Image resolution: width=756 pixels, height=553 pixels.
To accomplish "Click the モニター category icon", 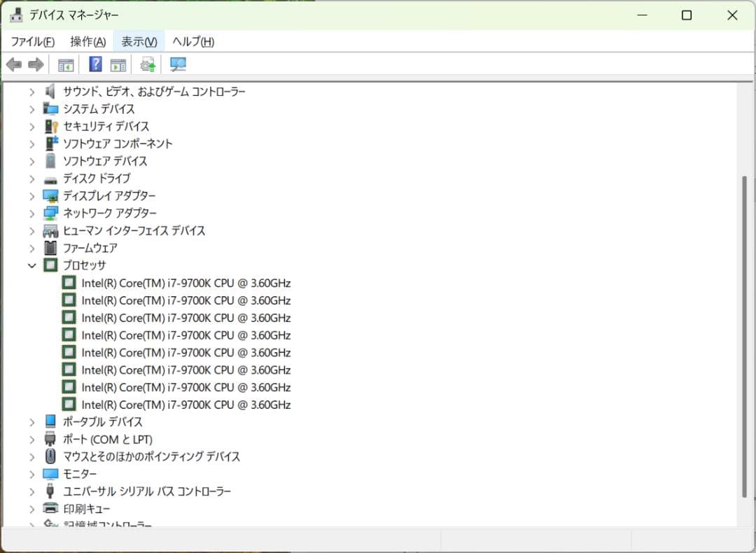I will pyautogui.click(x=50, y=474).
